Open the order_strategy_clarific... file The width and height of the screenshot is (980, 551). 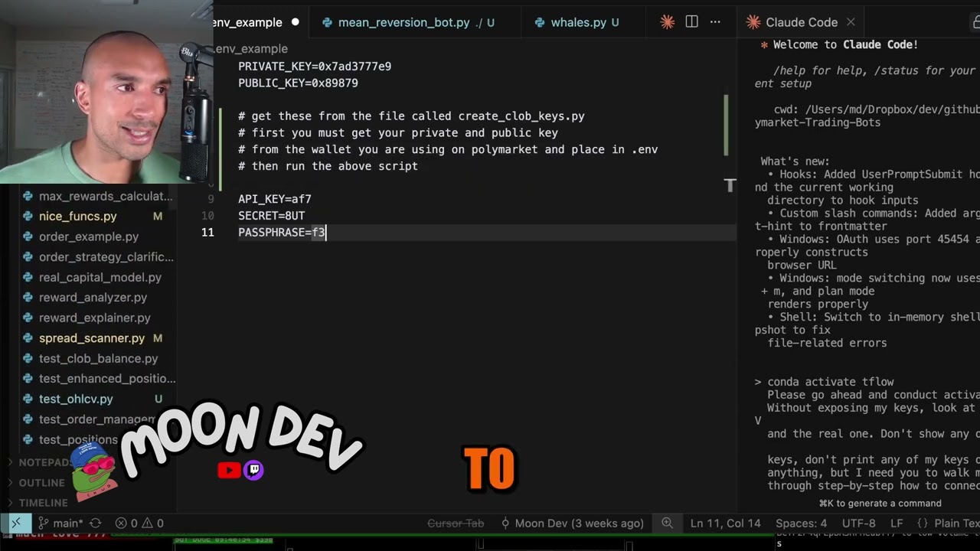[x=106, y=257]
